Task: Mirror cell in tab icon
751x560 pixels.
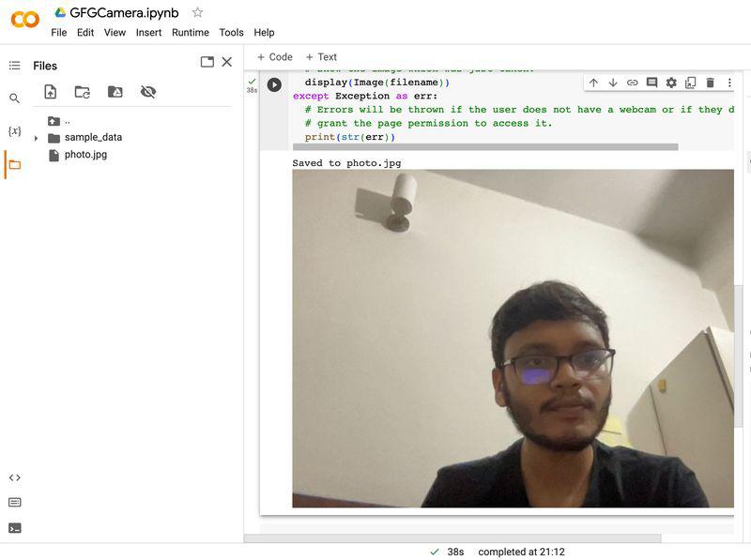Action: (x=691, y=83)
